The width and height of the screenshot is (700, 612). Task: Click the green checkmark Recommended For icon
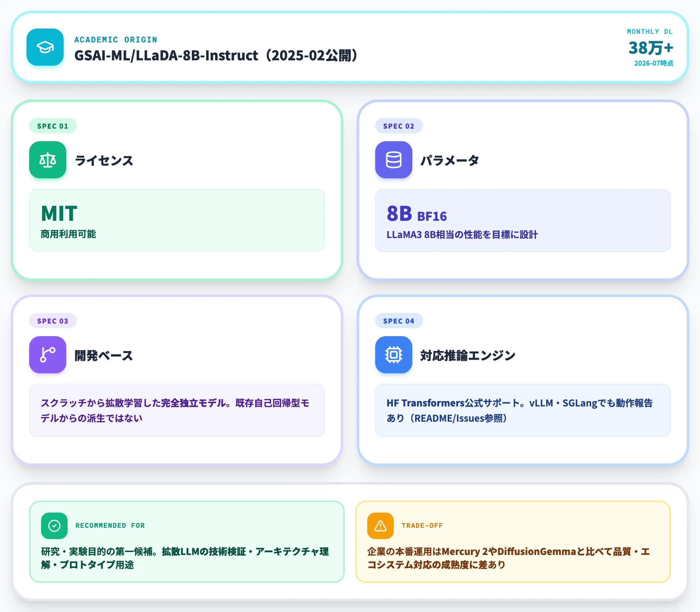pos(54,525)
